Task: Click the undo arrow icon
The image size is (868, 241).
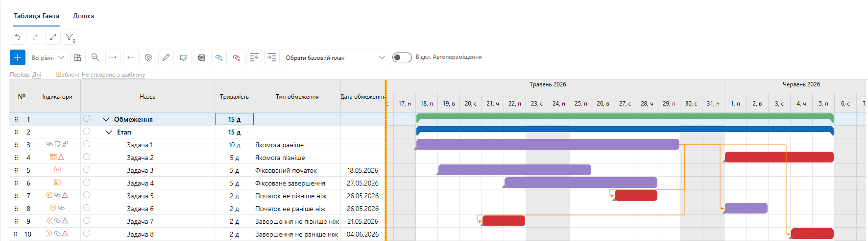Action: (x=18, y=37)
